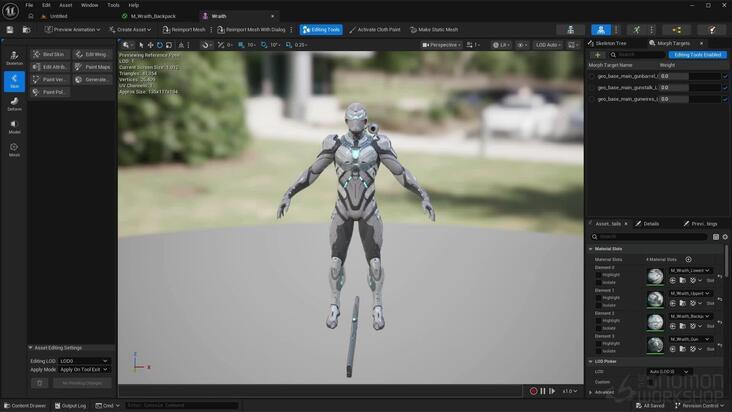Switch to the Model mode
This screenshot has height=412, width=732.
(x=14, y=126)
